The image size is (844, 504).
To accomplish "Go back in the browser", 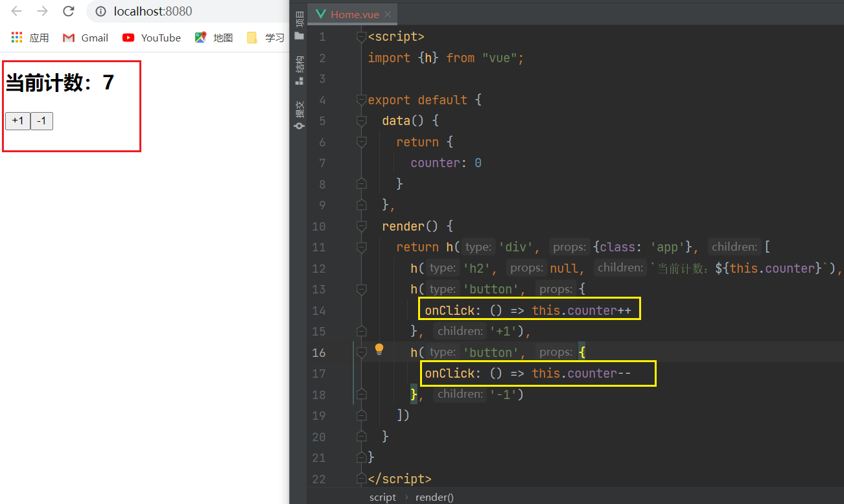I will [x=17, y=11].
